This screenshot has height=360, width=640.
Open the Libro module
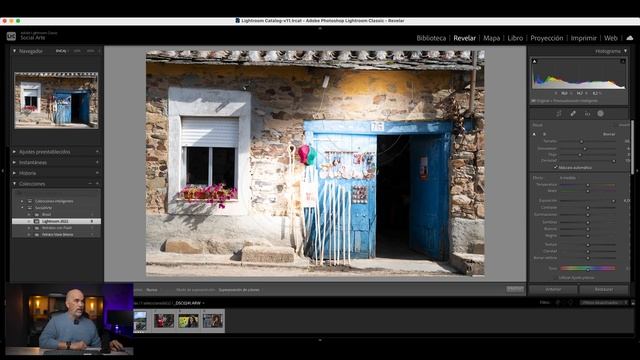(515, 38)
